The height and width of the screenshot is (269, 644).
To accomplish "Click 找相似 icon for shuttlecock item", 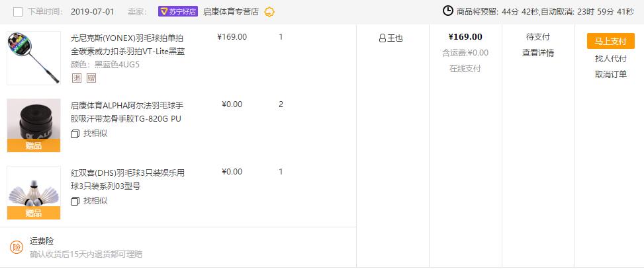I will click(x=75, y=201).
